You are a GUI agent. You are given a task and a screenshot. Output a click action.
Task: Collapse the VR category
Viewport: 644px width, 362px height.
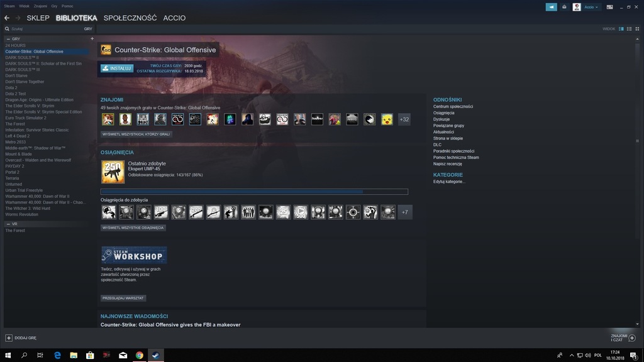click(8, 224)
